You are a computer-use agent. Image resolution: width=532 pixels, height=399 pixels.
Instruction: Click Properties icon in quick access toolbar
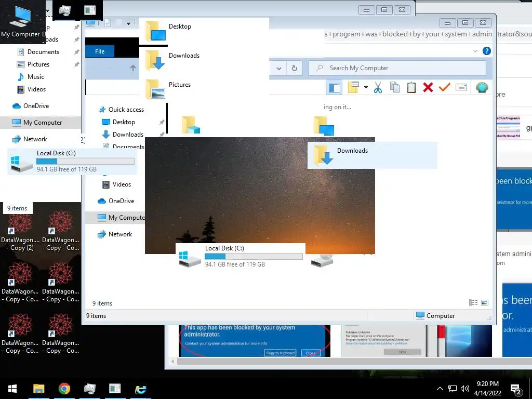click(108, 23)
